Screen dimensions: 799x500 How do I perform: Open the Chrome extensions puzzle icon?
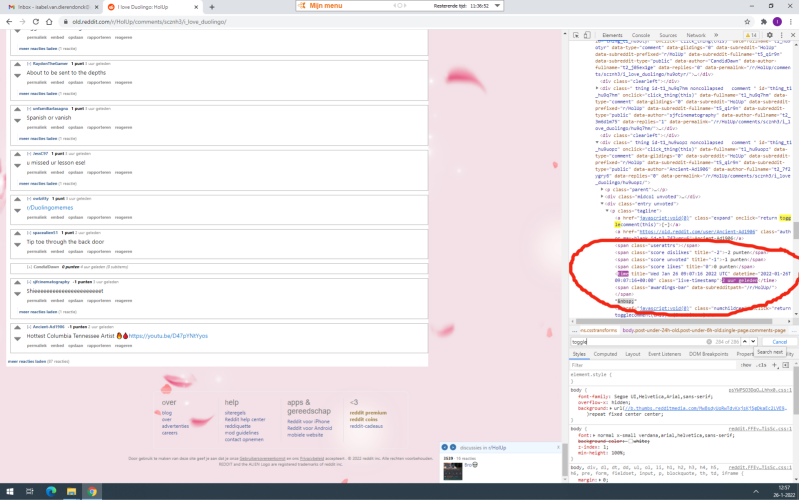(763, 22)
